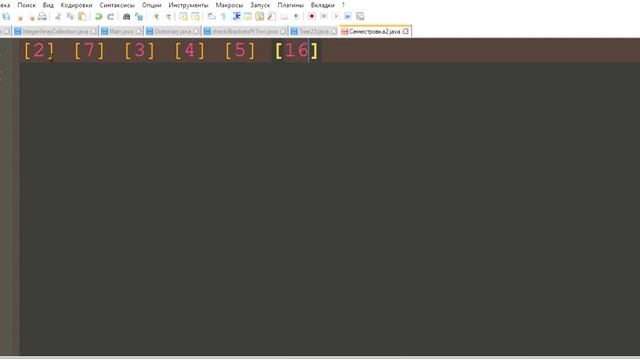Switch to the Tree23.java tab
The height and width of the screenshot is (360, 640).
click(x=313, y=31)
